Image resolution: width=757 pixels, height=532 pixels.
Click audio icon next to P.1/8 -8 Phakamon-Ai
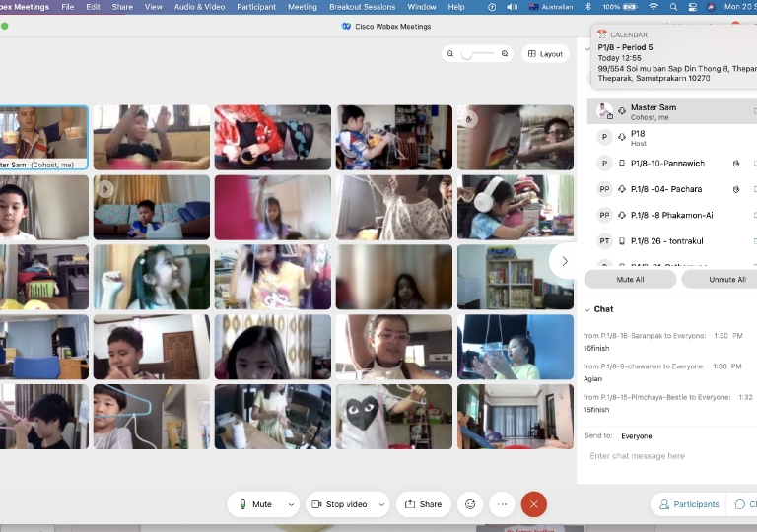tap(622, 216)
